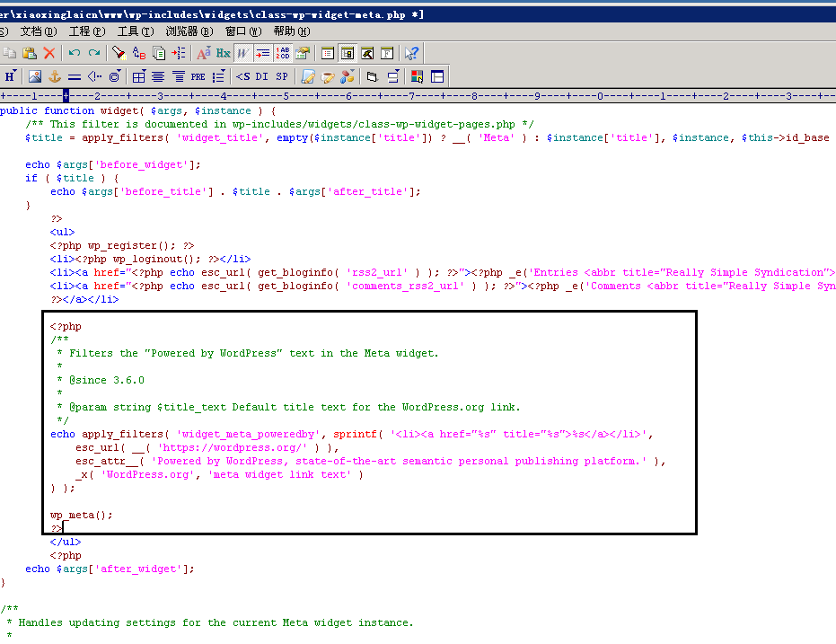
Task: Toggle the Directory Window panel button
Action: coord(348,53)
